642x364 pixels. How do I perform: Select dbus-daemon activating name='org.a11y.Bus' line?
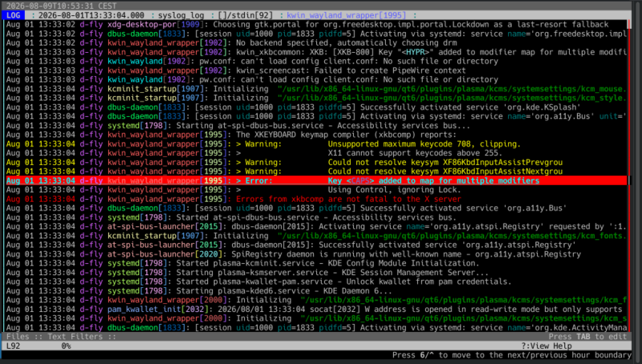pos(316,116)
